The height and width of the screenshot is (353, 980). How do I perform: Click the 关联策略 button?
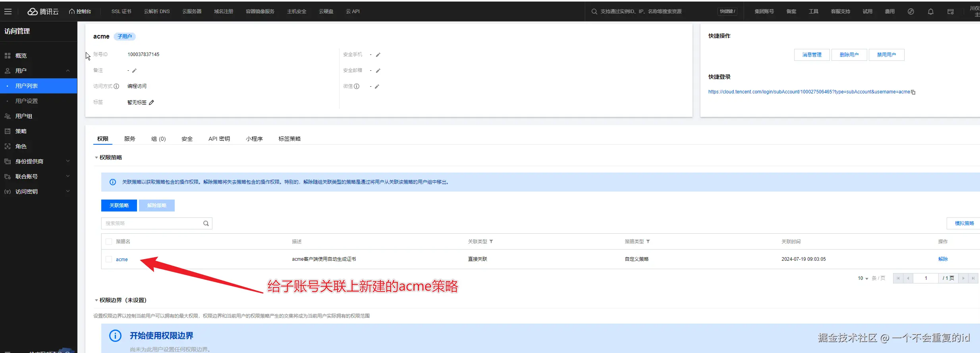[x=119, y=206]
